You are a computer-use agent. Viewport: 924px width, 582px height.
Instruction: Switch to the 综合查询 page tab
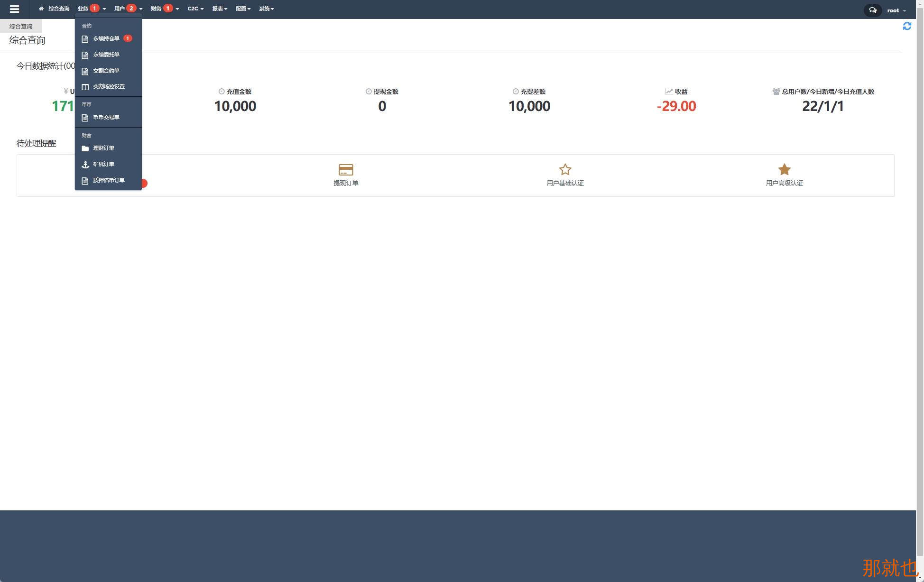coord(21,27)
